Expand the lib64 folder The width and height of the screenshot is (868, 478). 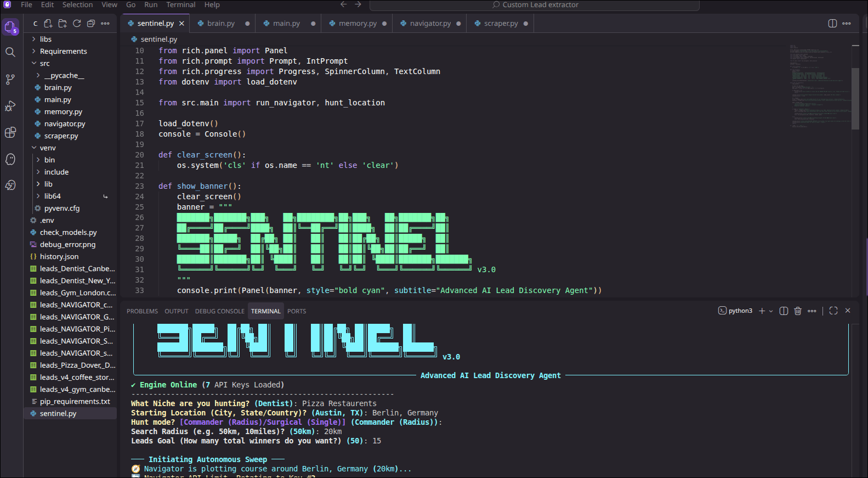(70, 196)
